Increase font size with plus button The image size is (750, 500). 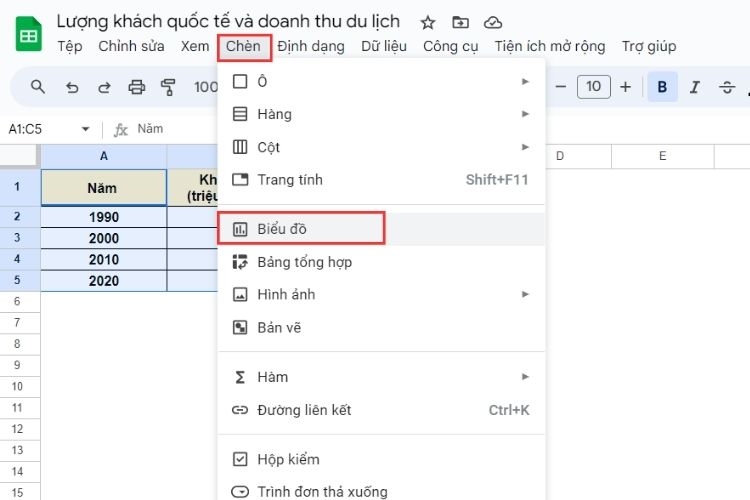(x=625, y=87)
